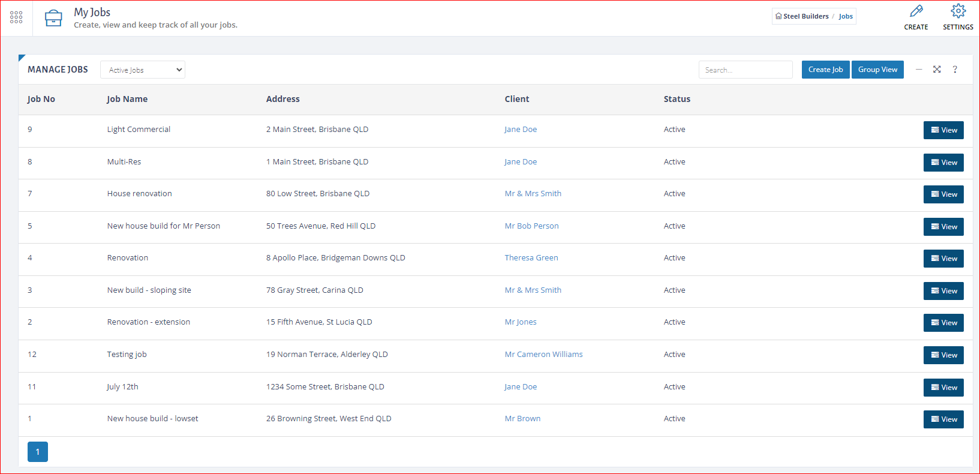Click the My Jobs page title
Screen dimensions: 980x474
92,12
